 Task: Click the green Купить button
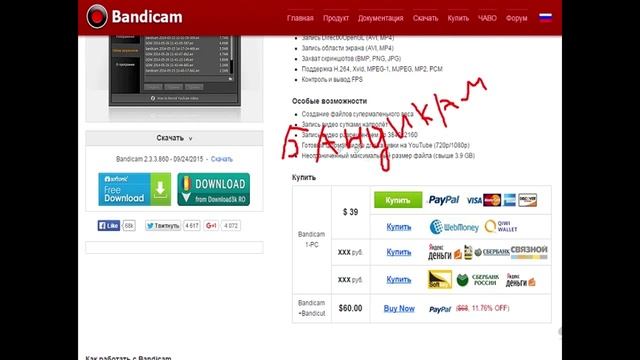point(398,200)
